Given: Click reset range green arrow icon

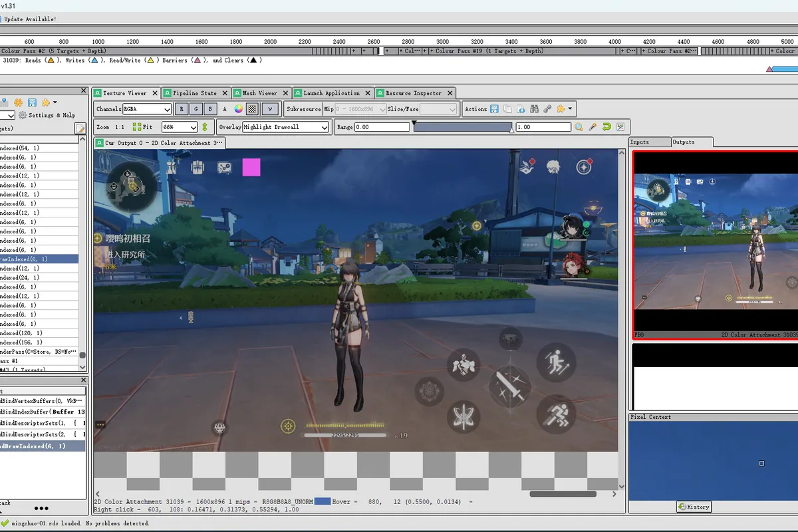Looking at the screenshot, I should click(x=606, y=127).
